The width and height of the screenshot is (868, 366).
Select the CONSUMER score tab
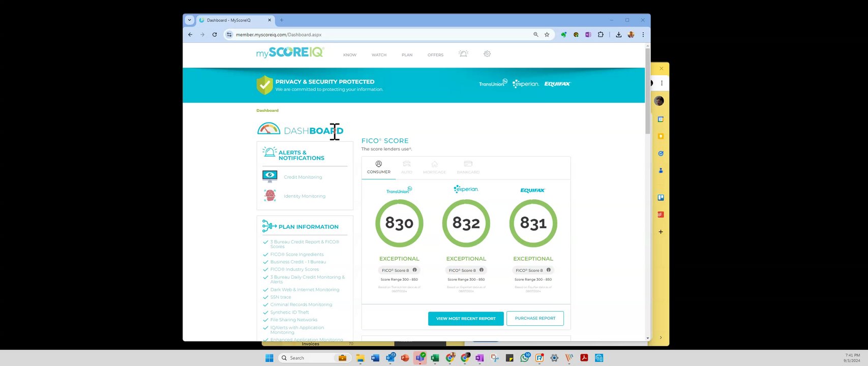379,167
